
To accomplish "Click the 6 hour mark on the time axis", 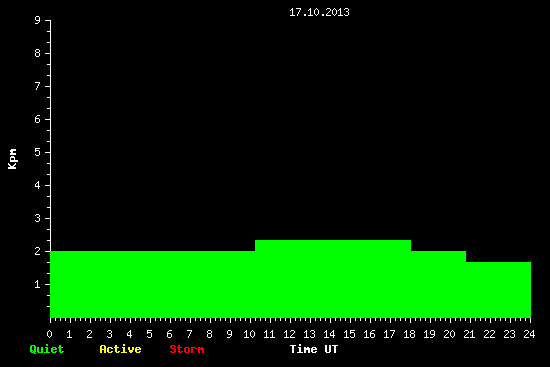I will pos(169,334).
